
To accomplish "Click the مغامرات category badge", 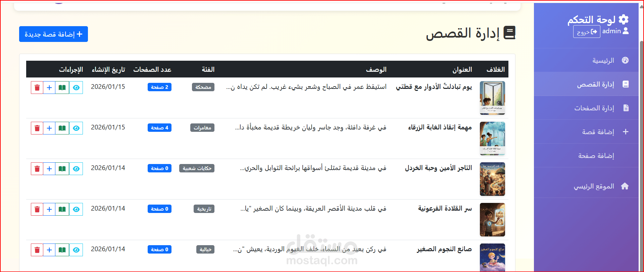I will 202,128.
